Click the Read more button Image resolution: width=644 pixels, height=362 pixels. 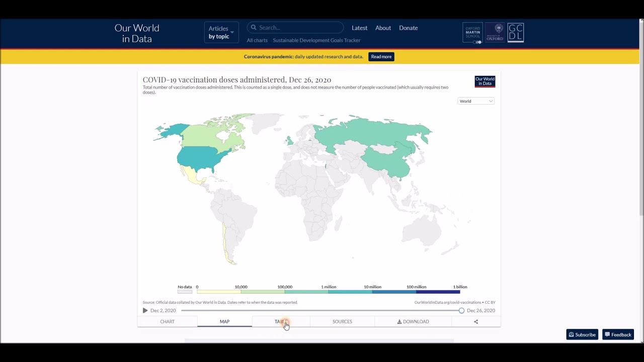coord(381,57)
